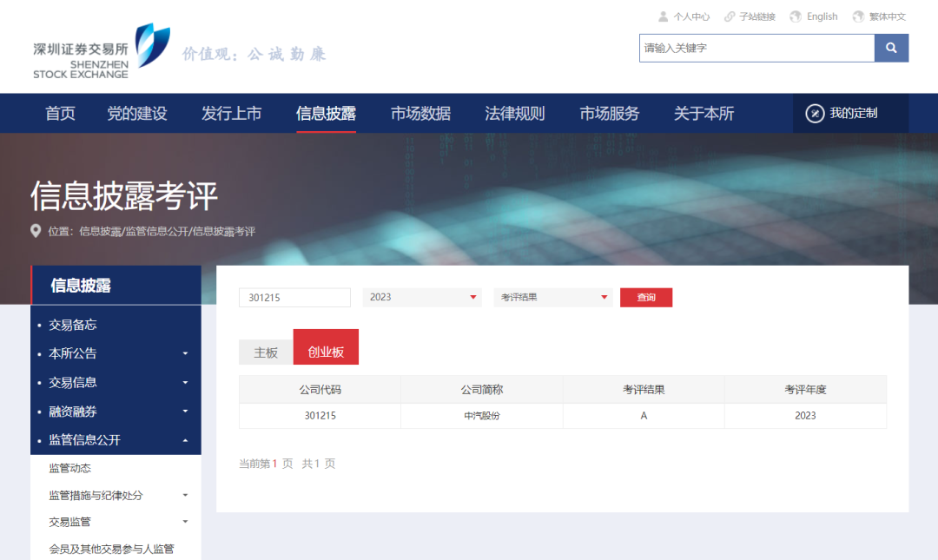Click the search magnifier button
The image size is (938, 560).
point(891,48)
